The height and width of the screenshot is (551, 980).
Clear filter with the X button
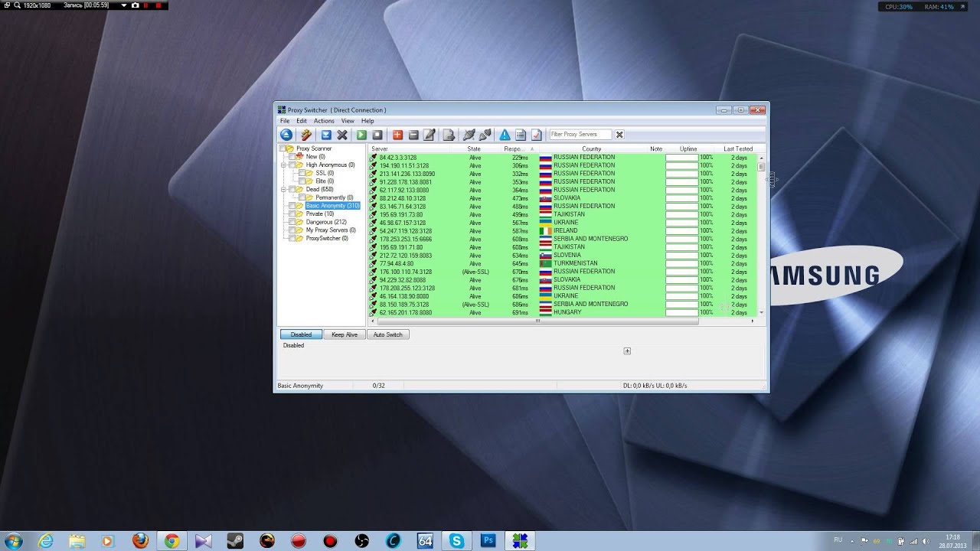(619, 135)
